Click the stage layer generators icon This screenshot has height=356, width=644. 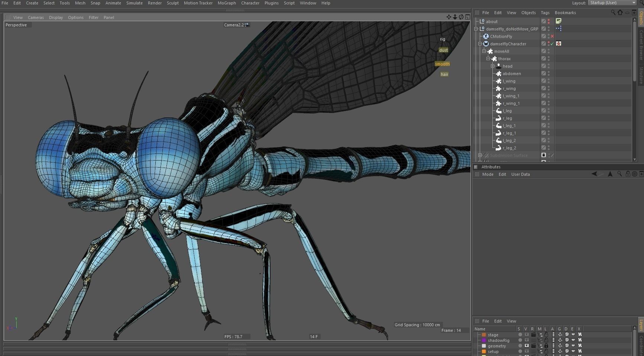560,334
